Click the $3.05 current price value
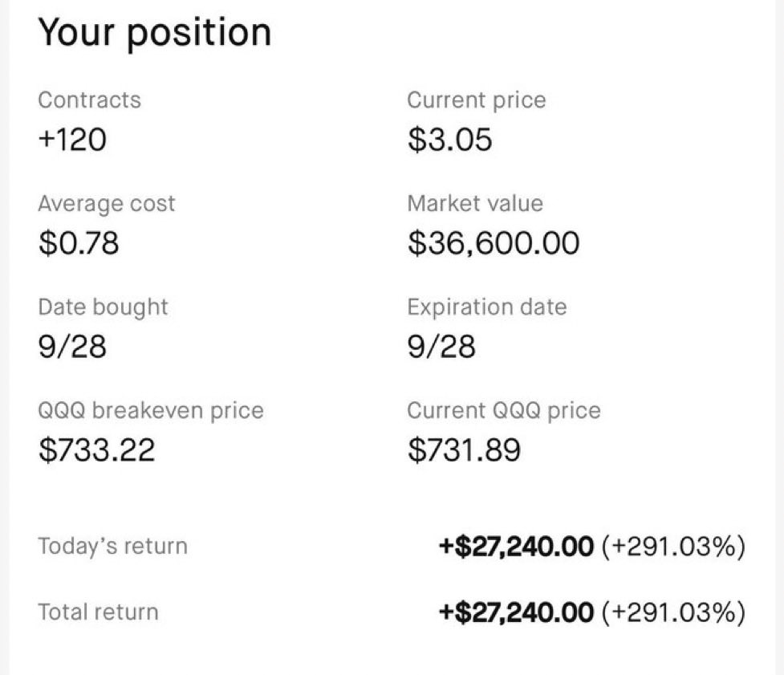Screen dimensions: 784x675 [x=450, y=139]
